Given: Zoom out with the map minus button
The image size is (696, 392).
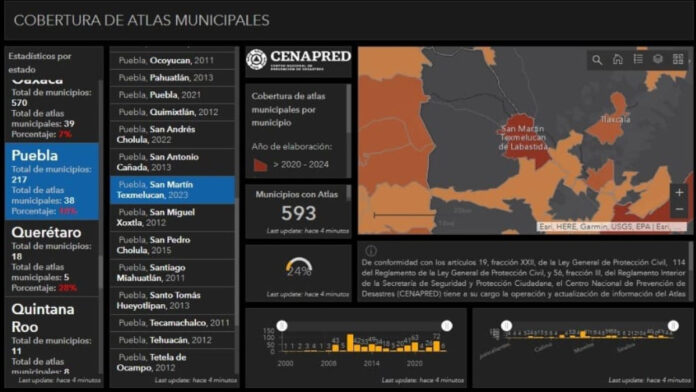Looking at the screenshot, I should (x=679, y=209).
